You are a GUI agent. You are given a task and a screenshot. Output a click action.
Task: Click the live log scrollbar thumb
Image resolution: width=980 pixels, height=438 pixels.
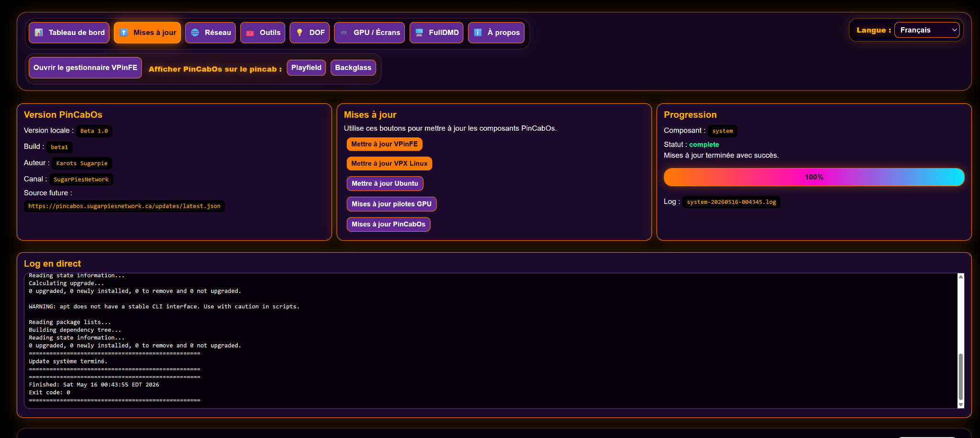(x=960, y=377)
